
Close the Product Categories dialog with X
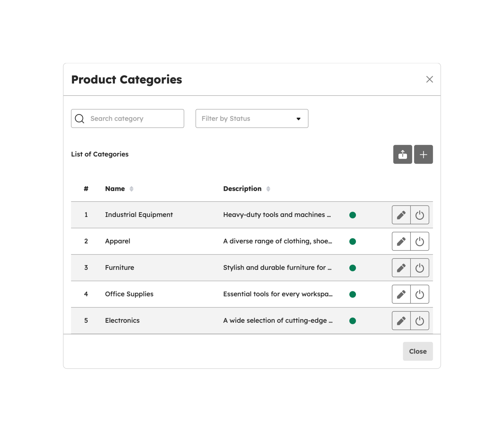tap(429, 79)
